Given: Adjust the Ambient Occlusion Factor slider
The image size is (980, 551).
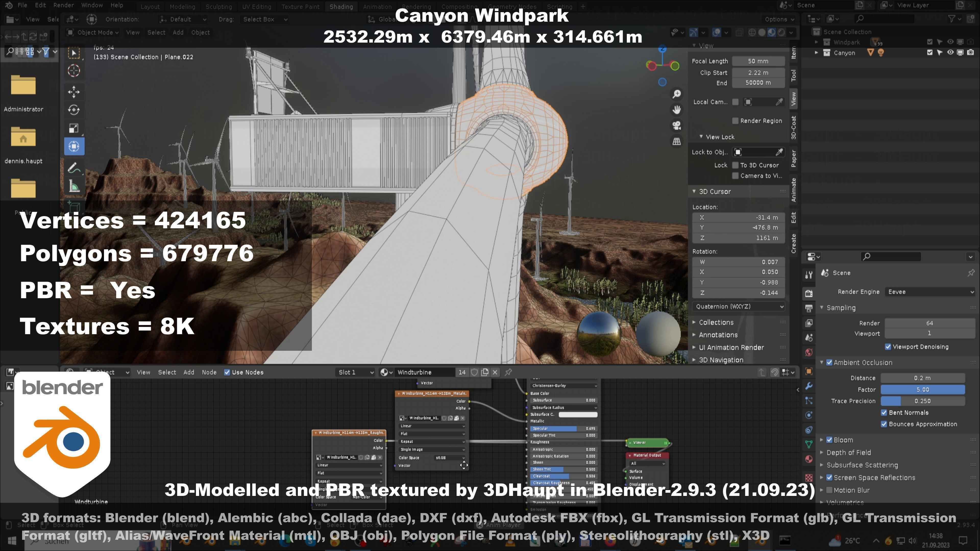Looking at the screenshot, I should coord(922,389).
